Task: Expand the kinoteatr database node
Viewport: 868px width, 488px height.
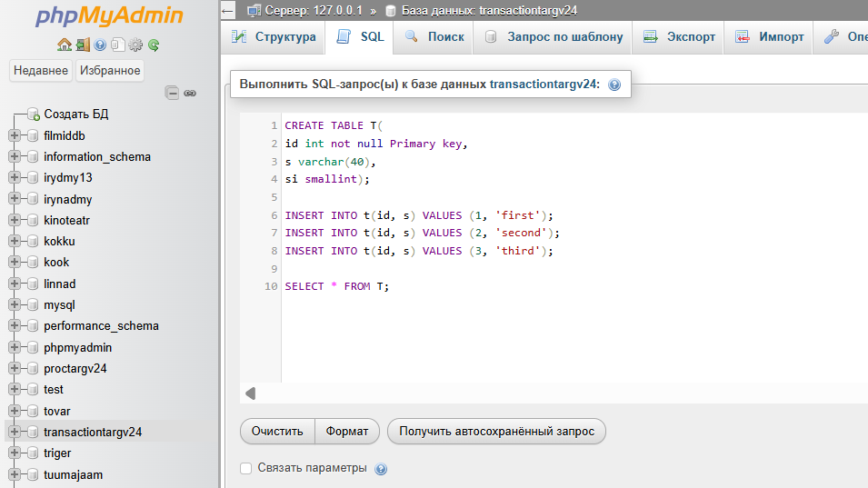Action: tap(15, 220)
